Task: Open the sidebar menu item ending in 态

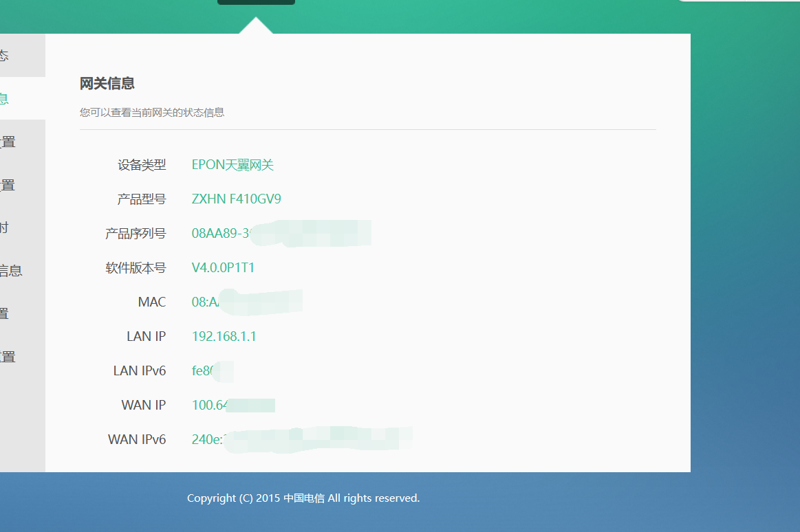Action: pos(22,56)
